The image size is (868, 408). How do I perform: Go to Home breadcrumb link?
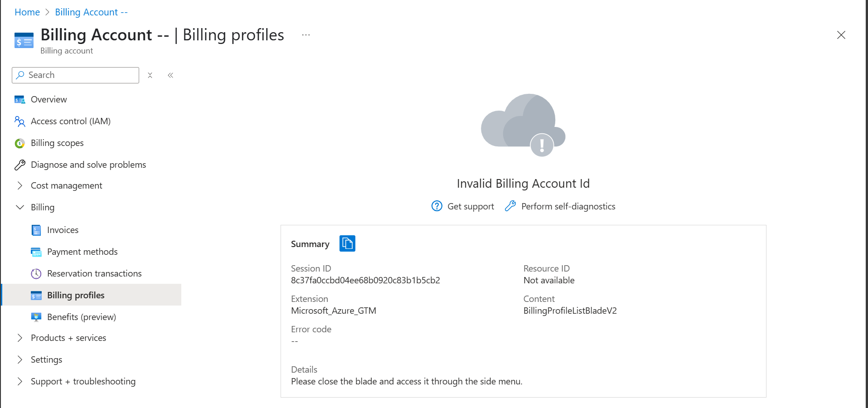pos(27,12)
